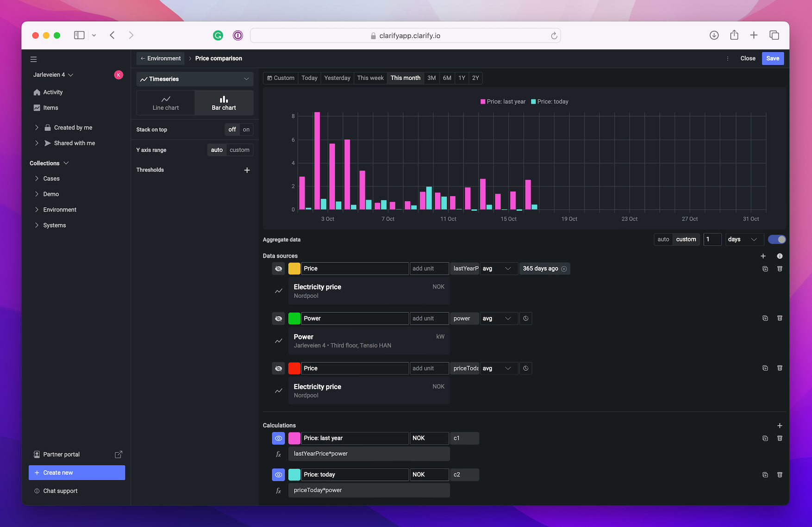Viewport: 812px width, 527px height.
Task: Open Partner portal external link icon
Action: click(119, 454)
